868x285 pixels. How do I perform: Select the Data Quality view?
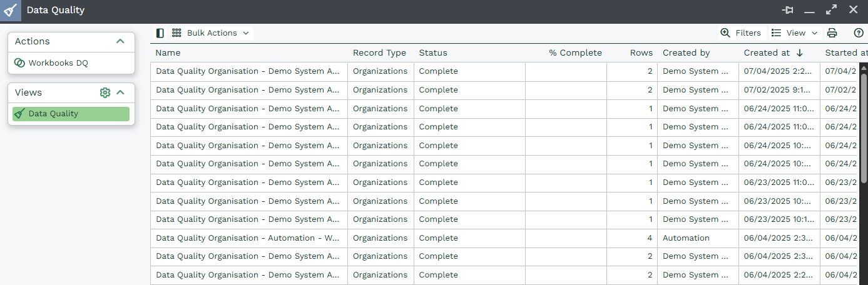click(x=71, y=114)
